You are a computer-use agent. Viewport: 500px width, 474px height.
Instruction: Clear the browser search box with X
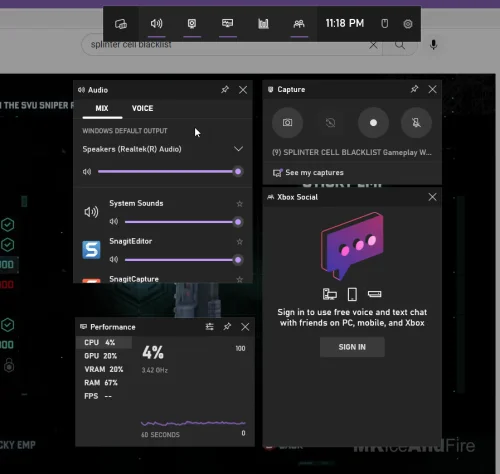(x=373, y=45)
